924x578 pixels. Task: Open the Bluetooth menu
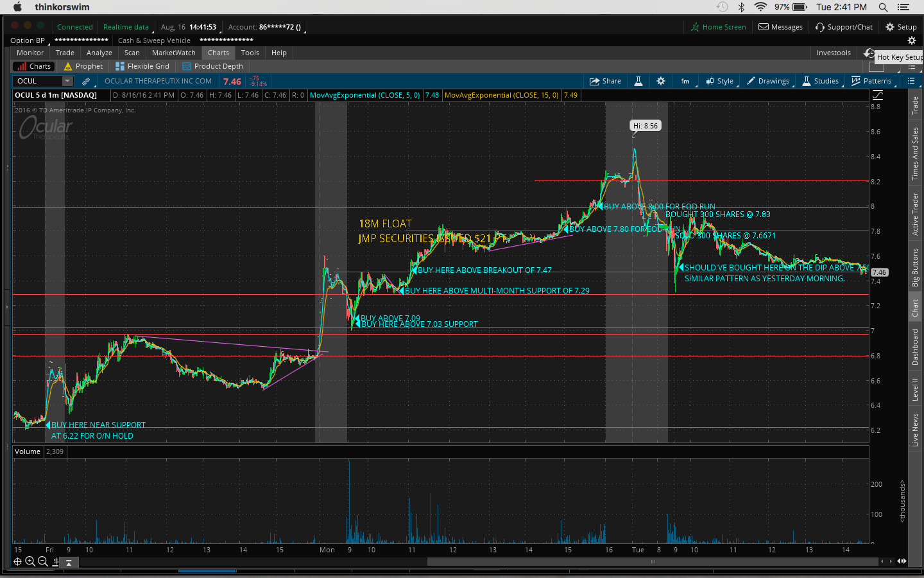(x=741, y=7)
